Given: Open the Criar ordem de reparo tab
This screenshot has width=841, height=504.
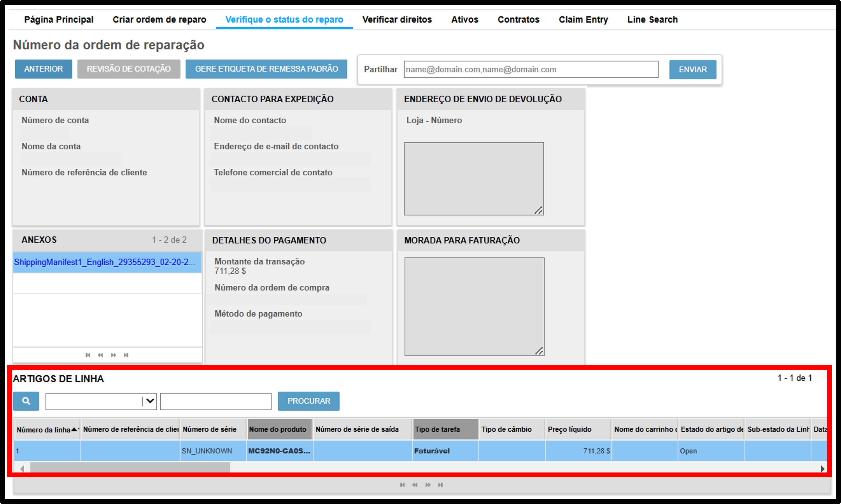Looking at the screenshot, I should click(159, 20).
